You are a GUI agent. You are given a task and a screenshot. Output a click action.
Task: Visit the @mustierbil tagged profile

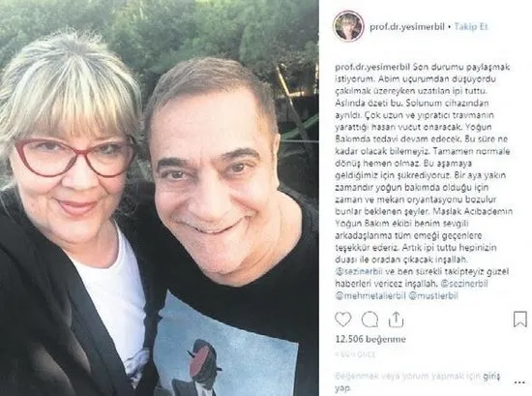click(434, 296)
